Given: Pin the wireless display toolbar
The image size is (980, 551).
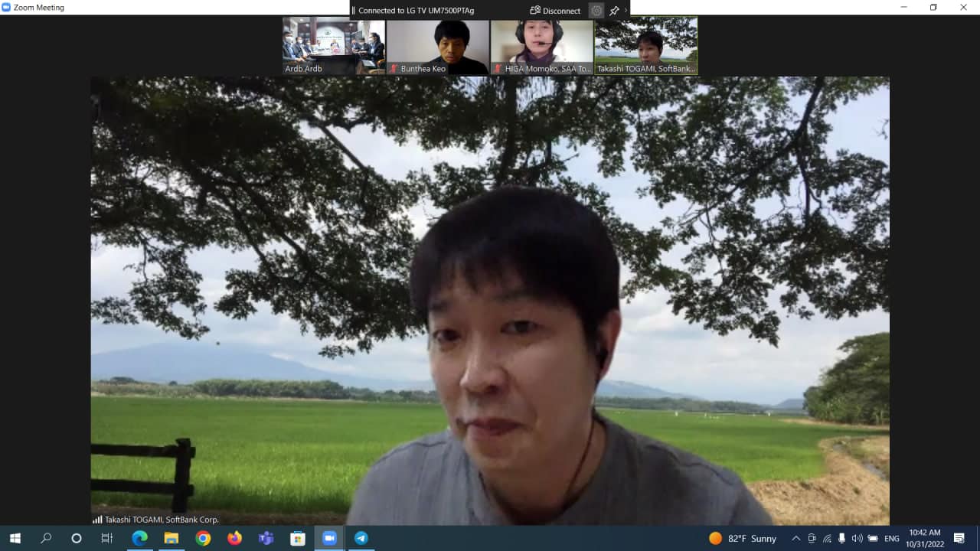Looking at the screenshot, I should click(x=614, y=11).
